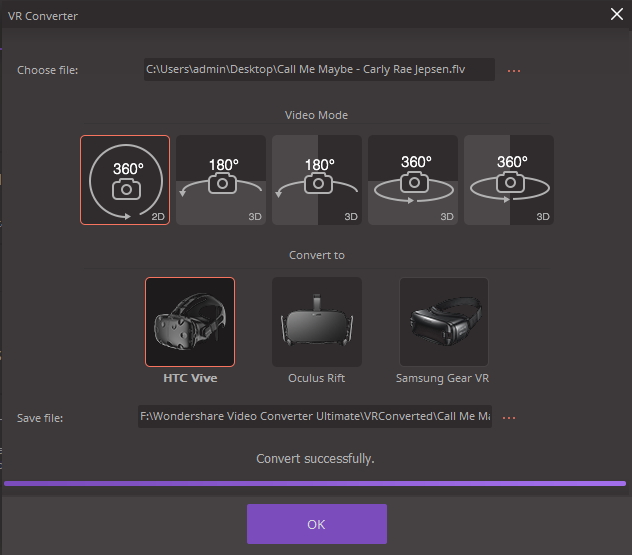Choose Samsung Gear VR headset as target
The image size is (632, 555).
pyautogui.click(x=444, y=322)
